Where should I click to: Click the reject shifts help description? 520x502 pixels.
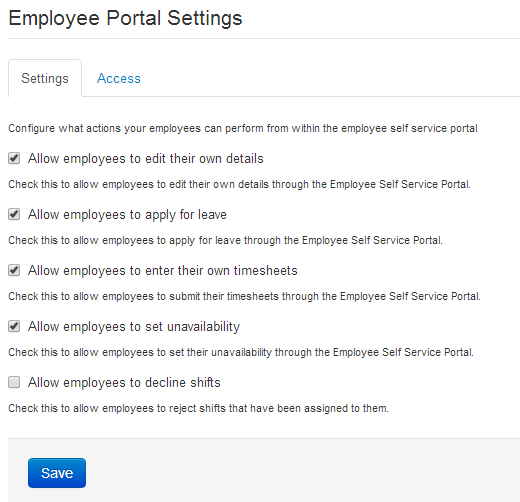coord(199,408)
